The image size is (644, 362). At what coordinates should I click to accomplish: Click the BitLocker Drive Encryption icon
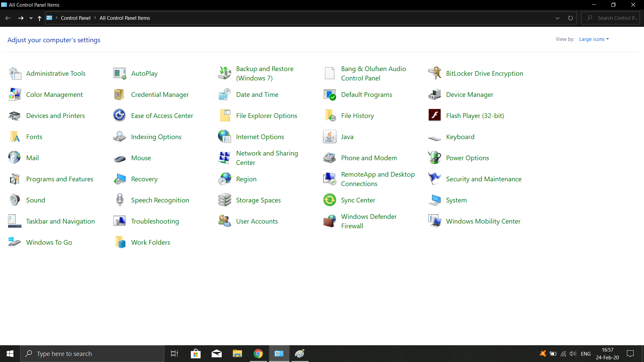435,73
